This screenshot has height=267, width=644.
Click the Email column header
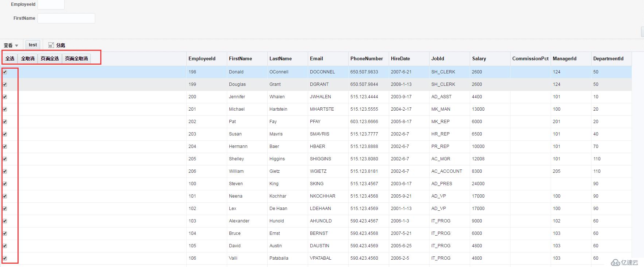(328, 59)
